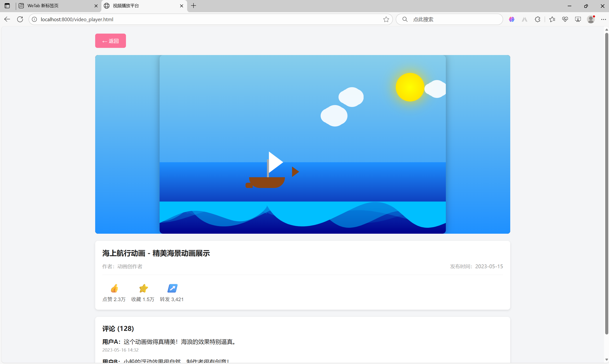This screenshot has width=609, height=364.
Task: Open the Collections star icon
Action: pyautogui.click(x=552, y=19)
